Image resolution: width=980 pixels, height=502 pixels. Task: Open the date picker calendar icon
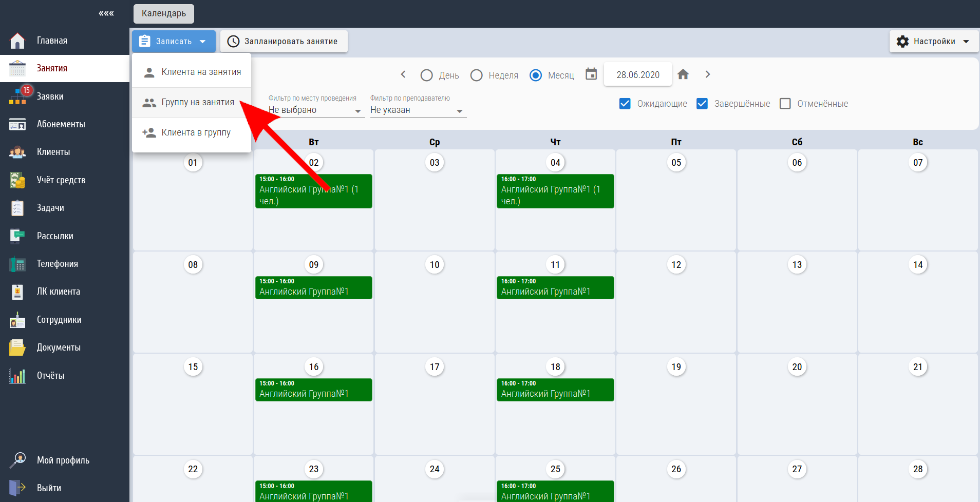click(x=591, y=74)
